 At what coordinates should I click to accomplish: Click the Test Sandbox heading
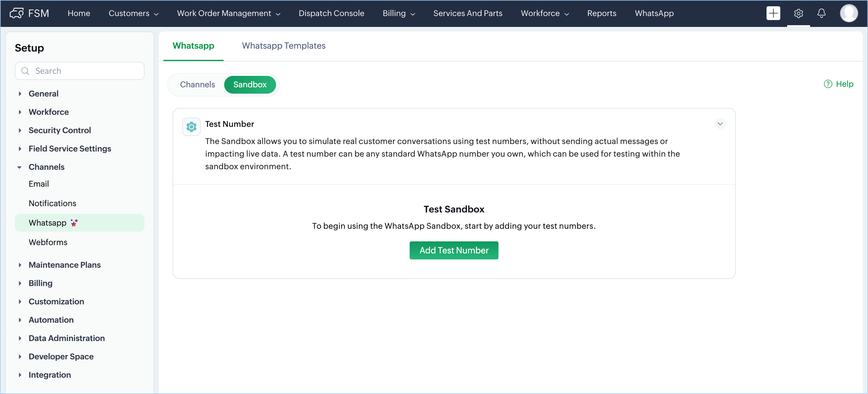[x=453, y=209]
